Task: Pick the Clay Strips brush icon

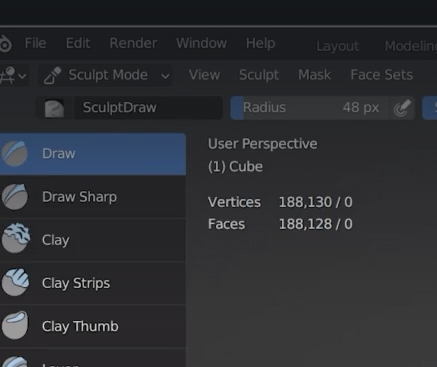Action: point(15,282)
